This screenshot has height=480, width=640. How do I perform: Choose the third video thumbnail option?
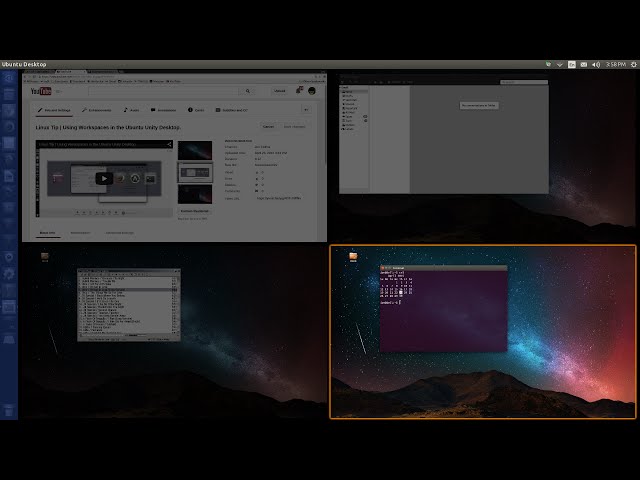(x=195, y=194)
